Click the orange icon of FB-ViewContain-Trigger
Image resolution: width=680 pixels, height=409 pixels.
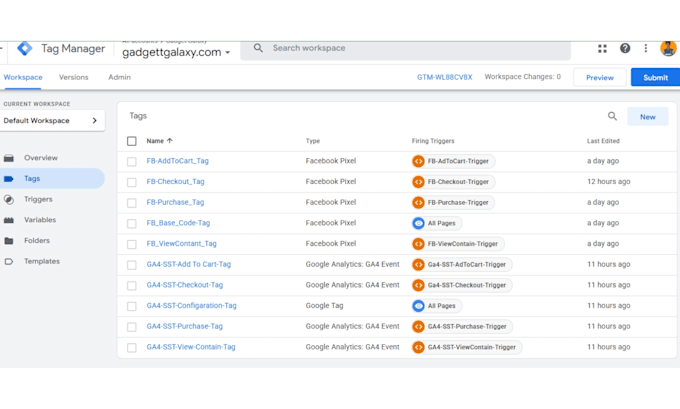418,244
